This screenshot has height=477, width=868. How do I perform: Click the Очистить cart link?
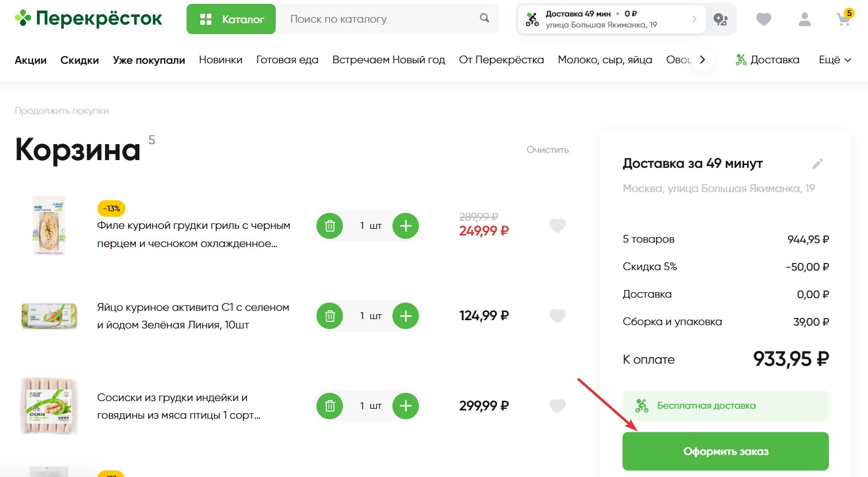(x=547, y=150)
